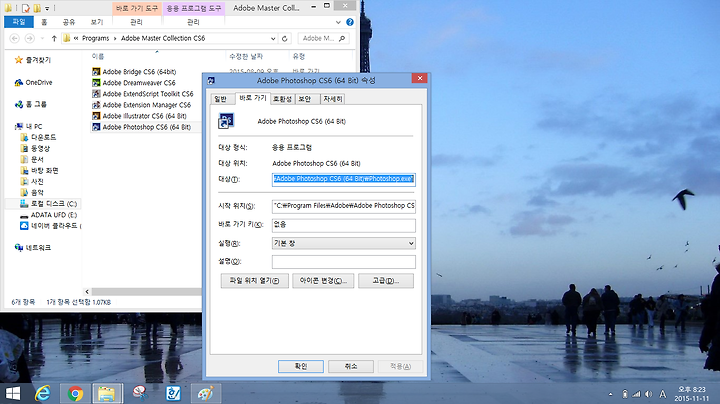Cancel with the 취소 button
720x404 pixels.
tap(351, 366)
